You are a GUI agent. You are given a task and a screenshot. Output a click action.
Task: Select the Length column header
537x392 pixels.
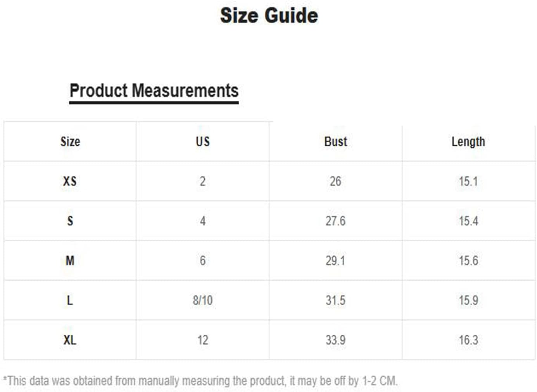pos(468,142)
